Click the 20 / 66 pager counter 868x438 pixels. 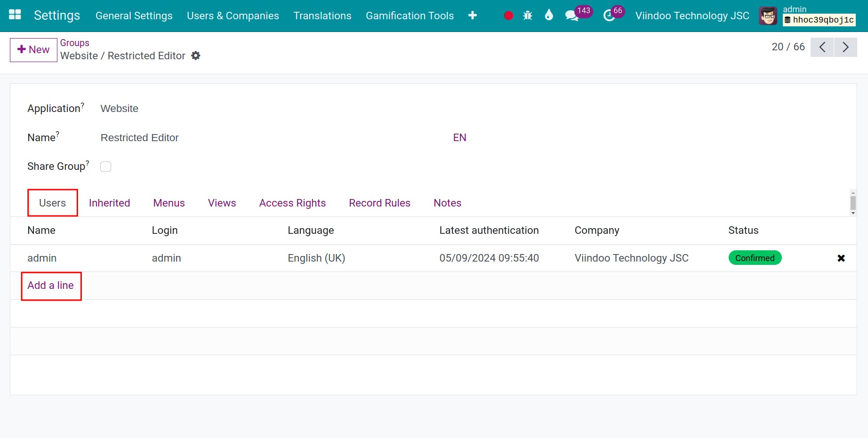point(788,47)
